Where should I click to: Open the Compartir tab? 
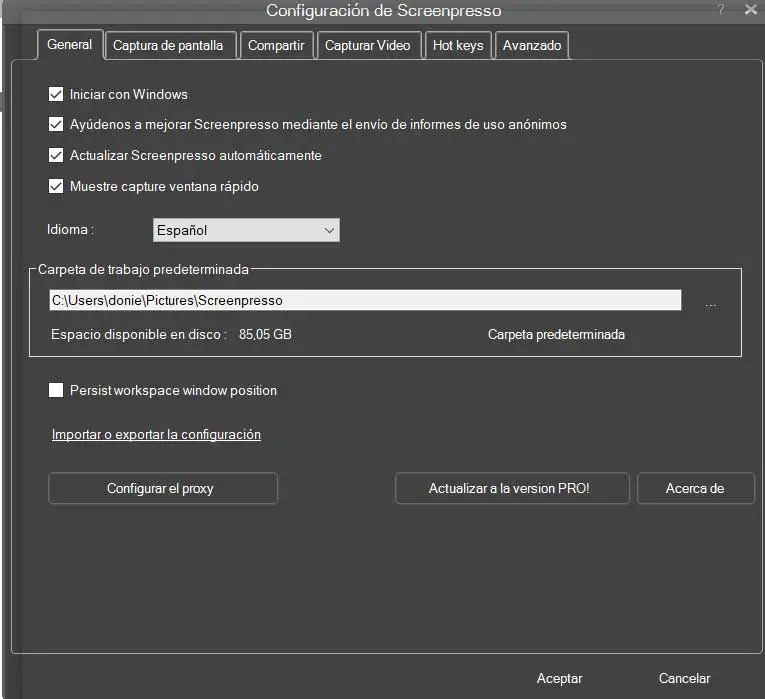(276, 45)
